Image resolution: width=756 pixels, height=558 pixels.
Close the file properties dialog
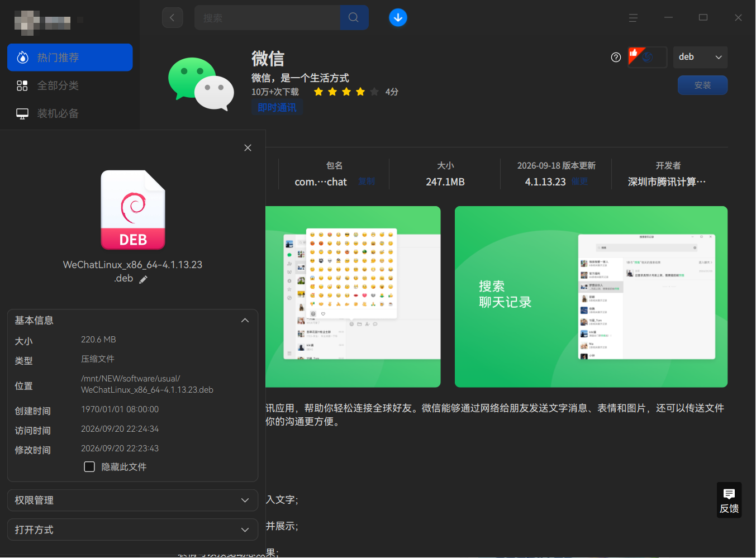point(248,147)
